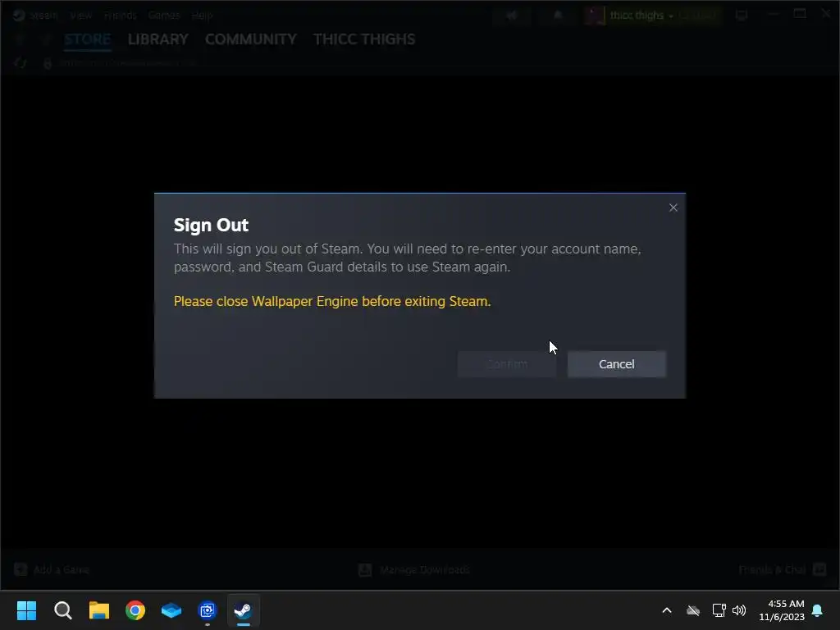This screenshot has height=630, width=840.
Task: Switch to the STORE tab
Action: pos(87,39)
